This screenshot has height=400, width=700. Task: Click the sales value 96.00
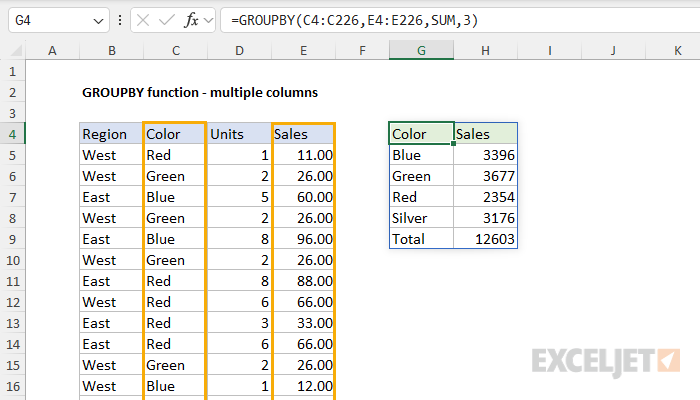(303, 239)
